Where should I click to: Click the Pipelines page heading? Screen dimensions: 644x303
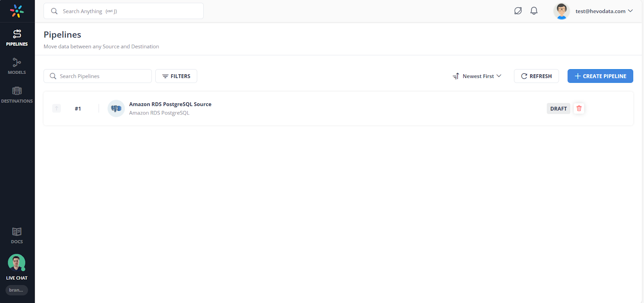tap(62, 35)
